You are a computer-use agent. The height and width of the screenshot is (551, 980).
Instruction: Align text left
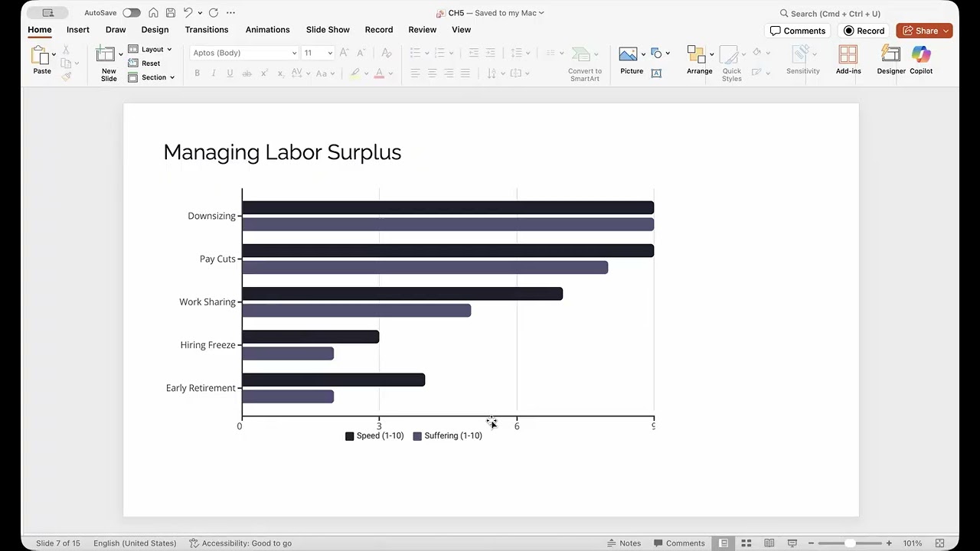click(415, 73)
